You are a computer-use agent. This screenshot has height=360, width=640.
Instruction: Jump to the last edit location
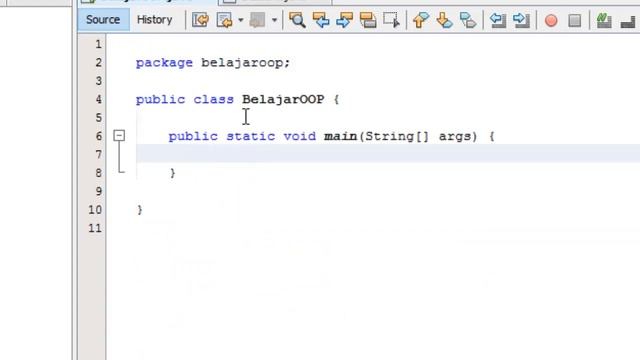(x=200, y=20)
